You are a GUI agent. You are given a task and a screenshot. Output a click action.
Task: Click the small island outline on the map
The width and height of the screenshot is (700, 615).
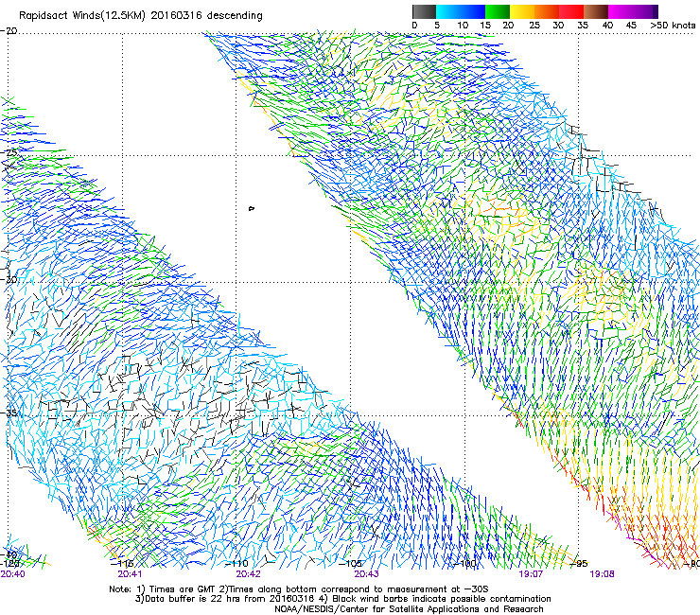click(252, 208)
